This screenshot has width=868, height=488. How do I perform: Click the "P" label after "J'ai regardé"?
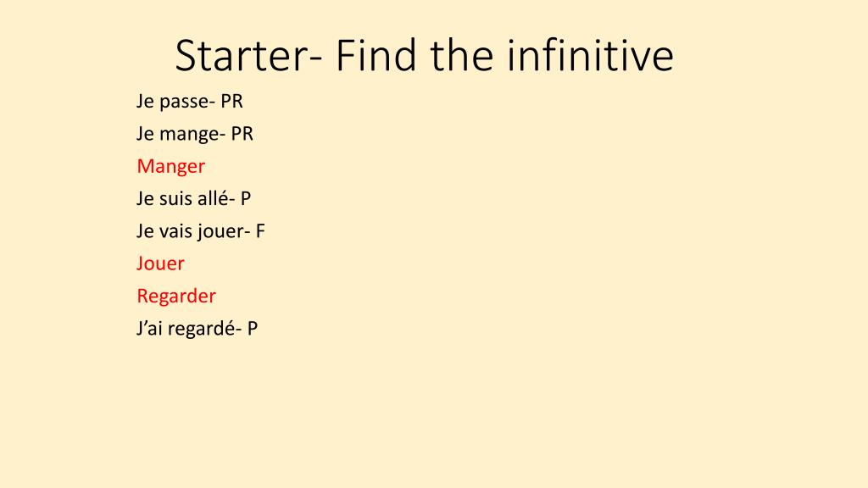click(x=253, y=329)
